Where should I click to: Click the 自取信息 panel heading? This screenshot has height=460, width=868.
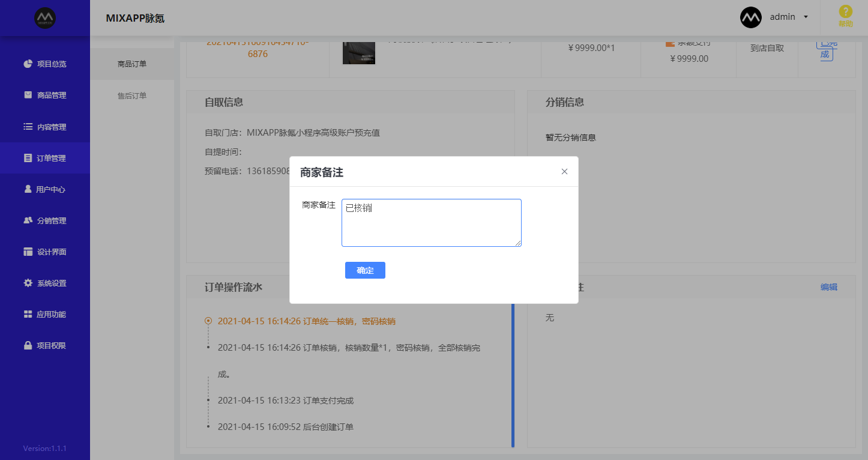pos(224,102)
